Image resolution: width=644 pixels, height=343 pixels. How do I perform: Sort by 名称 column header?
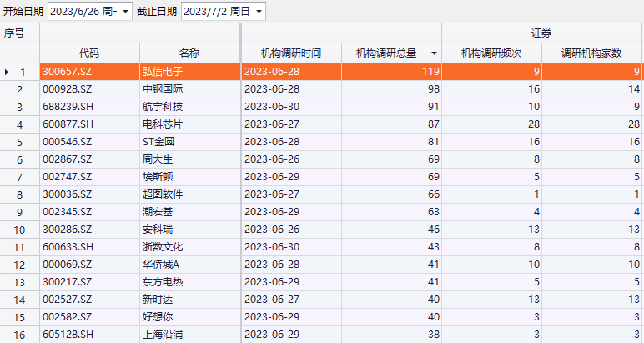tap(189, 53)
